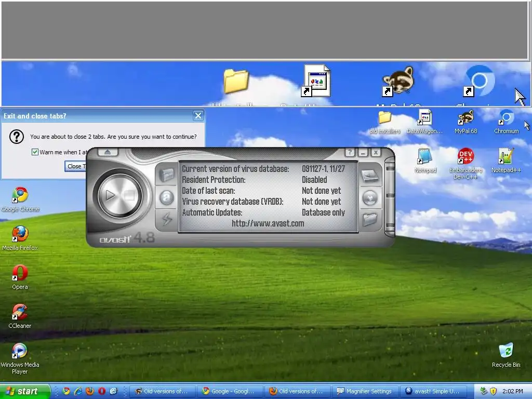Open MyPal 68 desktop shortcut
Viewport: 532px width, 399px height.
[x=466, y=122]
